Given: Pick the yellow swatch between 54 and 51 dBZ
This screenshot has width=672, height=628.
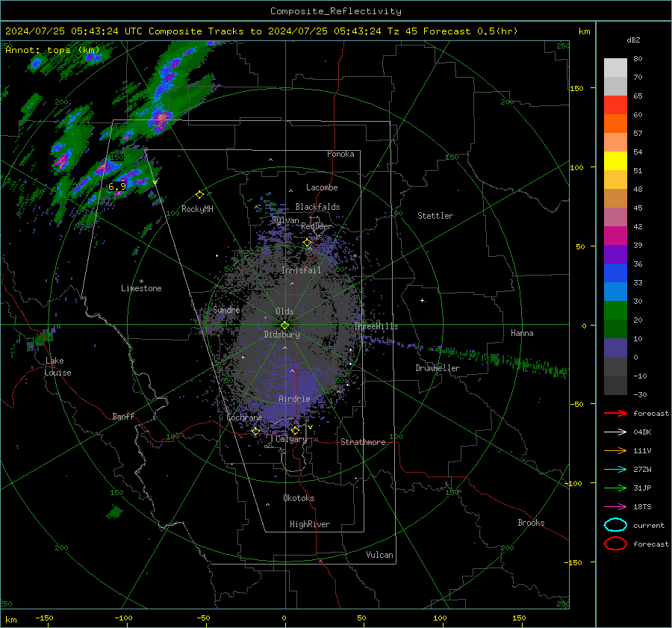Looking at the screenshot, I should (615, 161).
